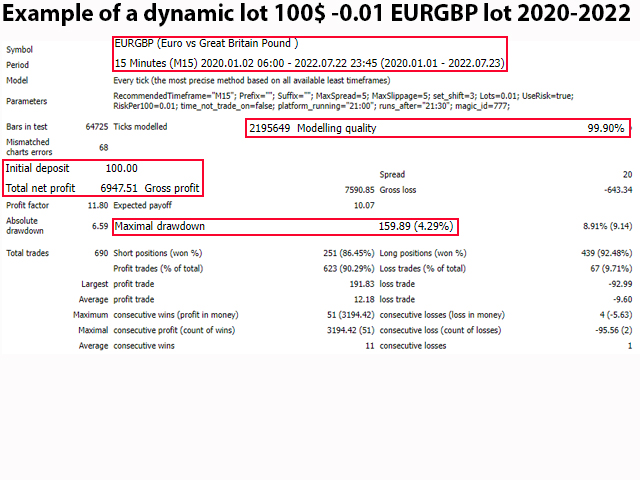Click the 'Period' row label
The width and height of the screenshot is (640, 480).
point(18,65)
